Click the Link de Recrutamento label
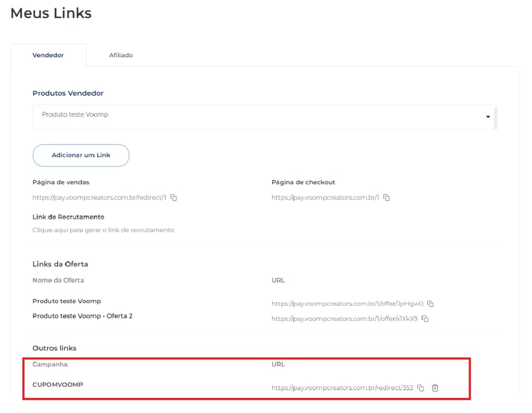The image size is (532, 413). pos(68,217)
